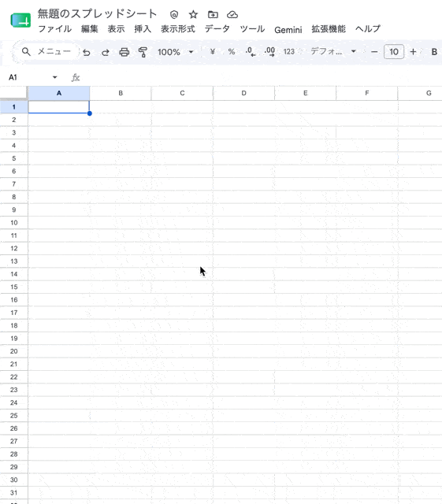This screenshot has width=442, height=504.
Task: Open the move to folder icon
Action: pyautogui.click(x=213, y=14)
